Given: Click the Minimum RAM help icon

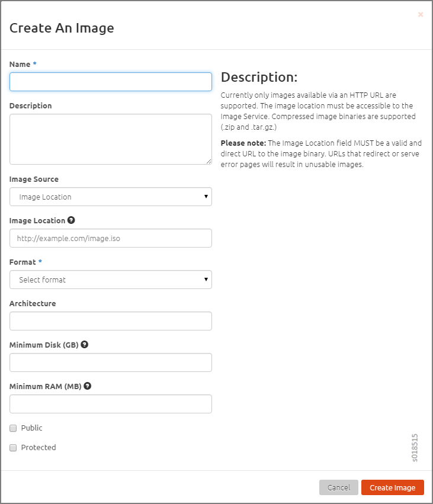Looking at the screenshot, I should (x=88, y=386).
